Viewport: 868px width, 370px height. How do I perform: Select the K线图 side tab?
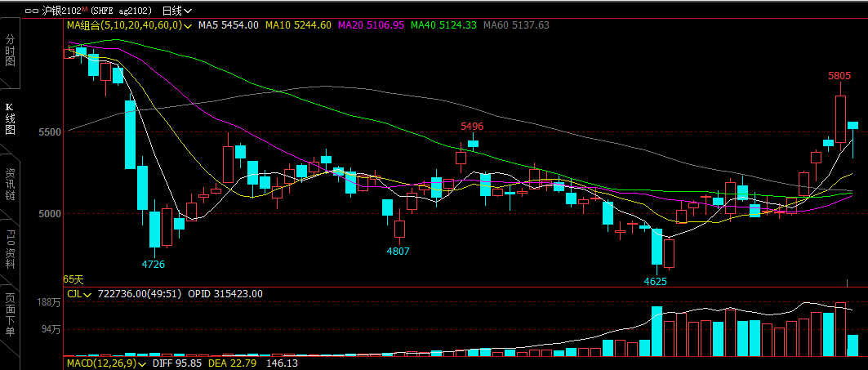pos(10,118)
